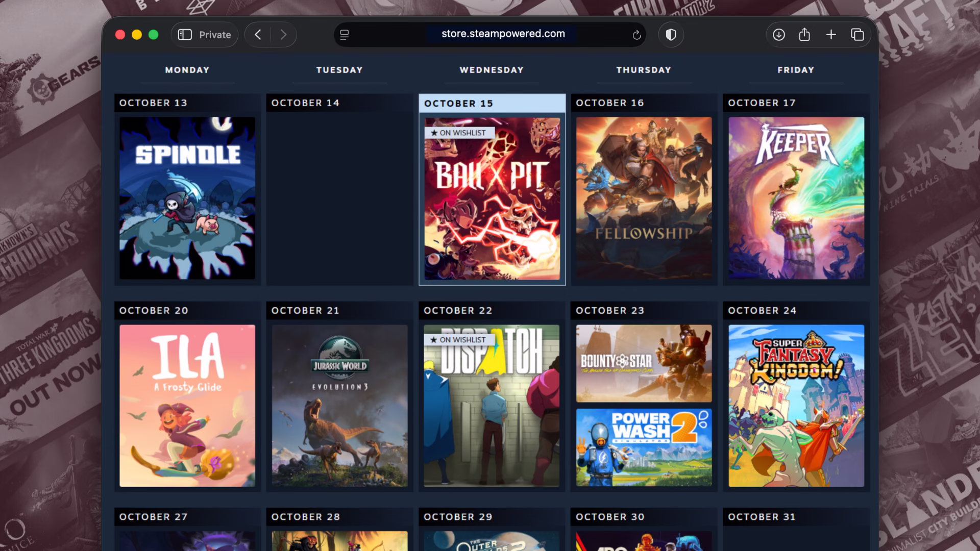Open the privacy report shield icon
This screenshot has height=551, width=980.
tap(671, 35)
